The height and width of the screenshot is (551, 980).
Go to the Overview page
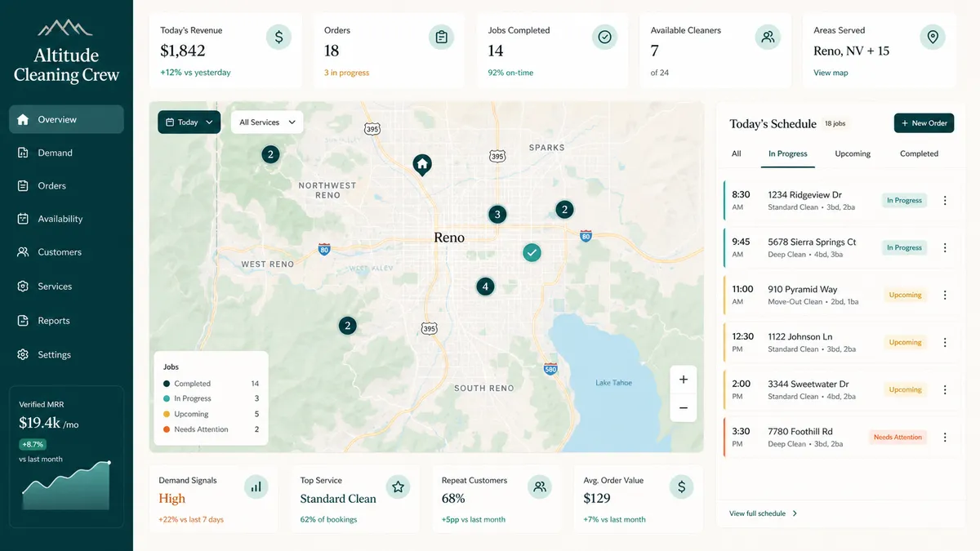[66, 119]
